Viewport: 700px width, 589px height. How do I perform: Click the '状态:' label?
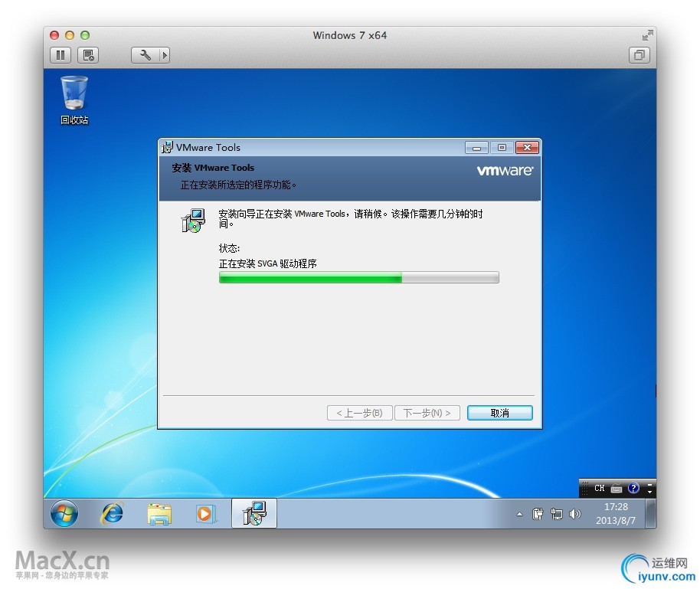pos(229,248)
